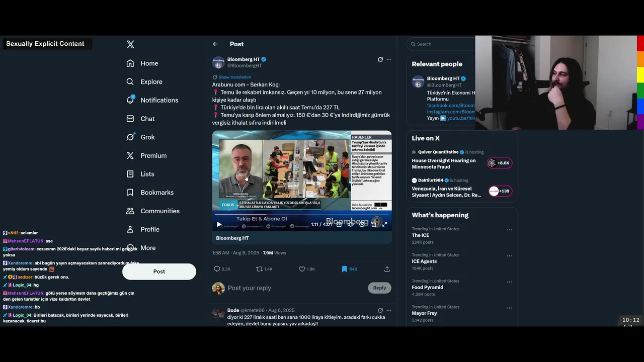The width and height of the screenshot is (644, 362).
Task: Open more options for the Mayor Frey trend
Action: [x=509, y=308]
